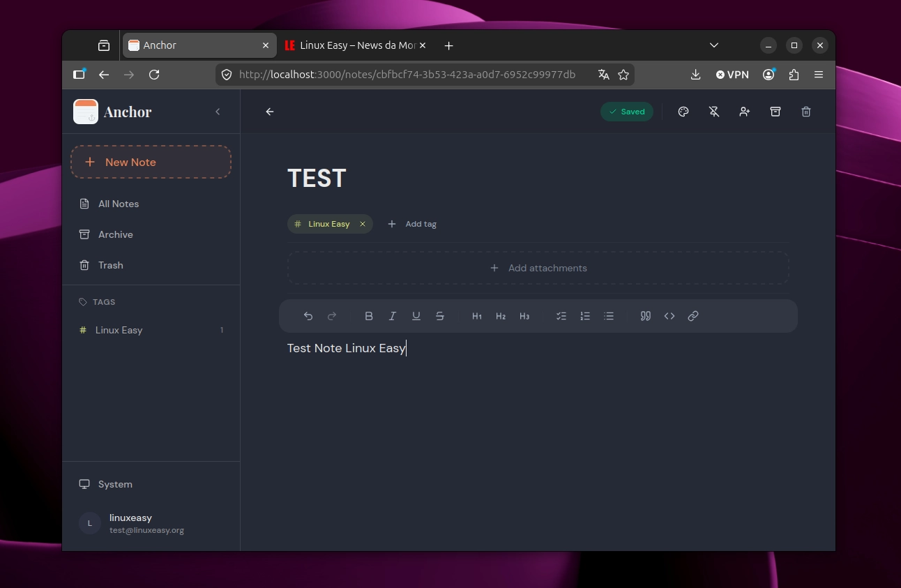This screenshot has width=901, height=588.
Task: Open the linuxeasy user profile
Action: (151, 523)
